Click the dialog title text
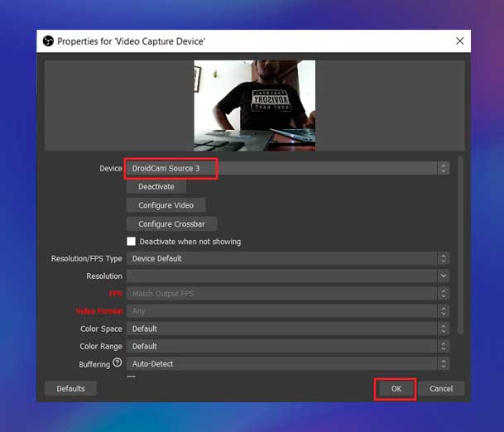 pos(131,41)
